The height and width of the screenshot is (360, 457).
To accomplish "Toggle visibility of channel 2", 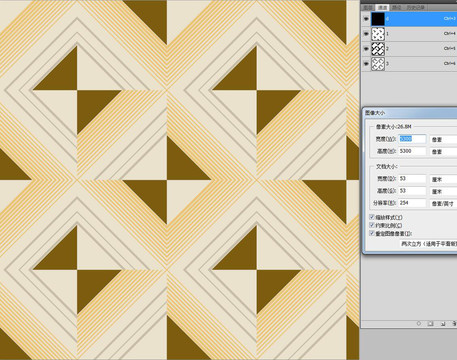I will click(366, 49).
